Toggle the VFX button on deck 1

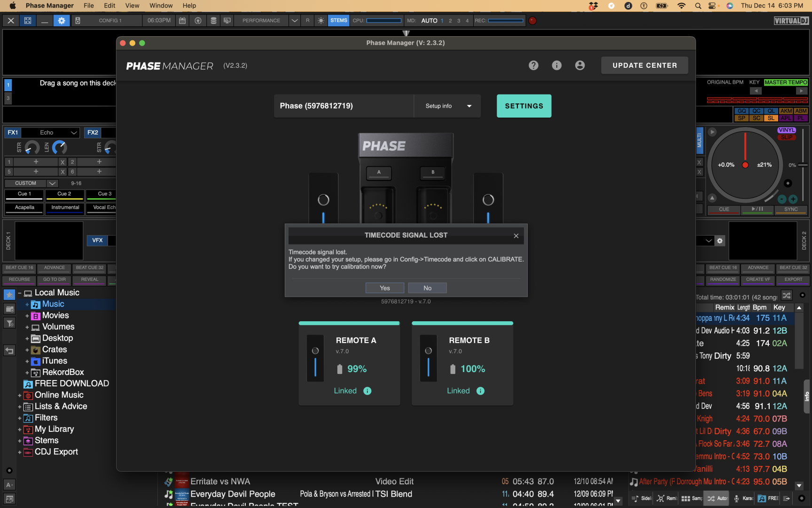[97, 240]
